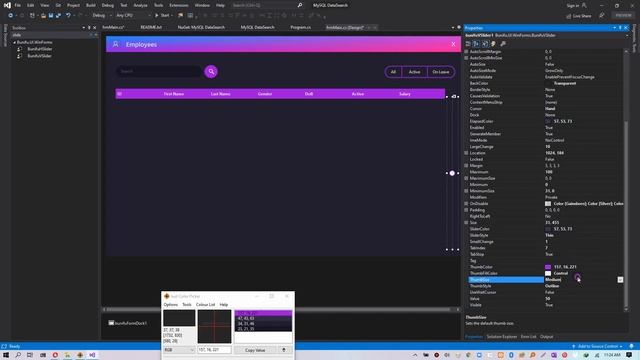Click the Events lightning icon in Properties
The width and height of the screenshot is (640, 360).
point(493,44)
